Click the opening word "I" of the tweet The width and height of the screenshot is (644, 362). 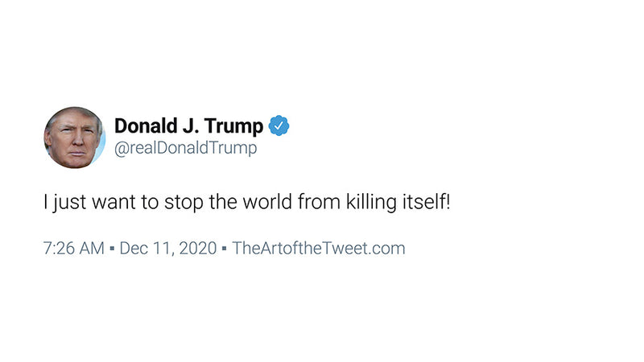[x=46, y=201]
